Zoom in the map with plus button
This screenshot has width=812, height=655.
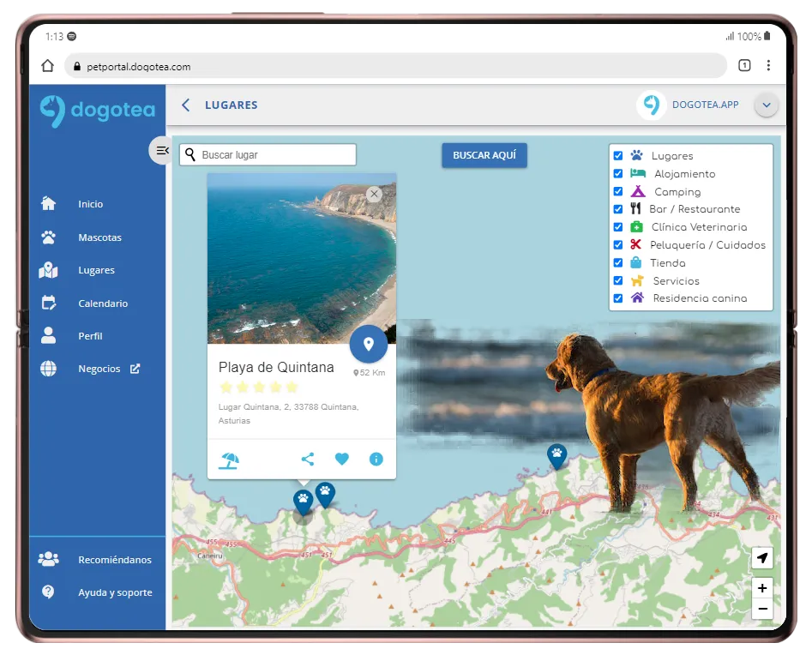point(761,588)
